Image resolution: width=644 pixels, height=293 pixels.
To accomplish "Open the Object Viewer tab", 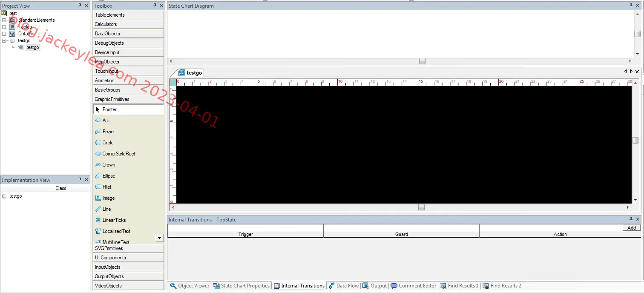I will tap(190, 286).
